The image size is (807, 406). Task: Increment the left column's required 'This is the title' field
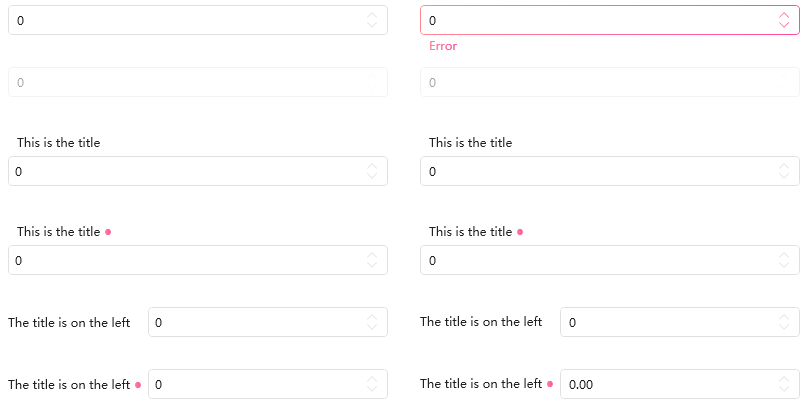pyautogui.click(x=372, y=255)
